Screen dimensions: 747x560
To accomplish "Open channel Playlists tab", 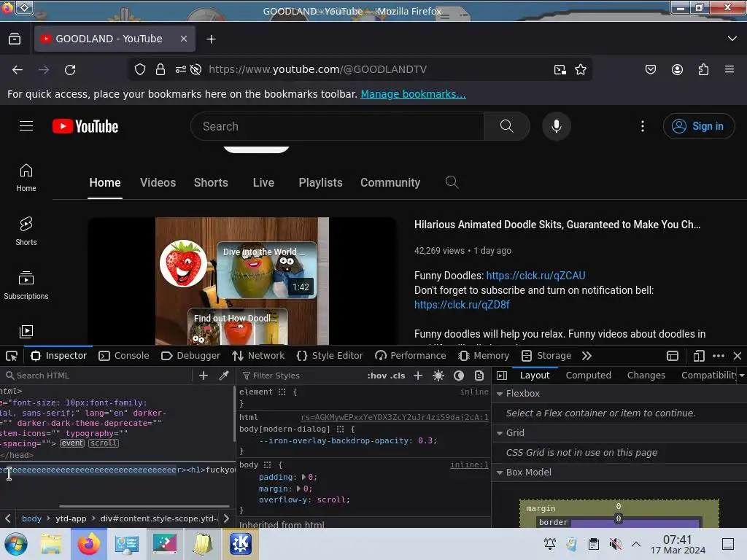I will (x=321, y=183).
